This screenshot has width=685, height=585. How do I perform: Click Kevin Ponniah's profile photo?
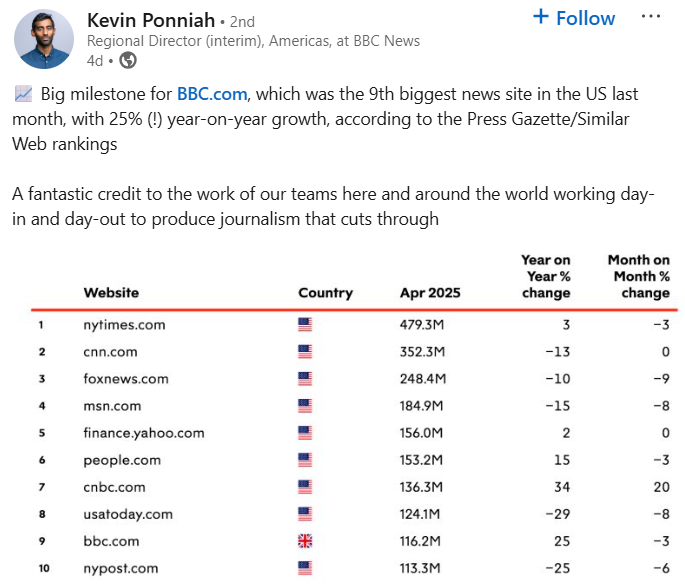44,39
